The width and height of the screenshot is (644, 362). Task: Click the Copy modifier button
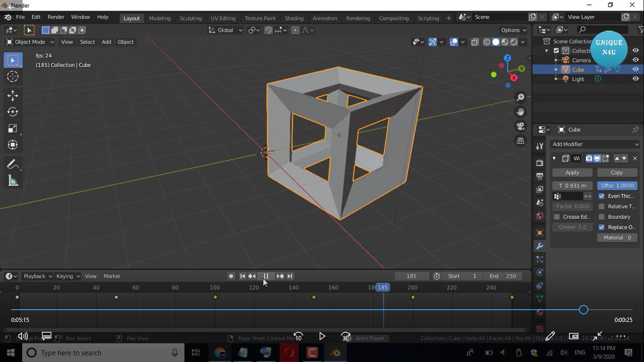pos(616,173)
